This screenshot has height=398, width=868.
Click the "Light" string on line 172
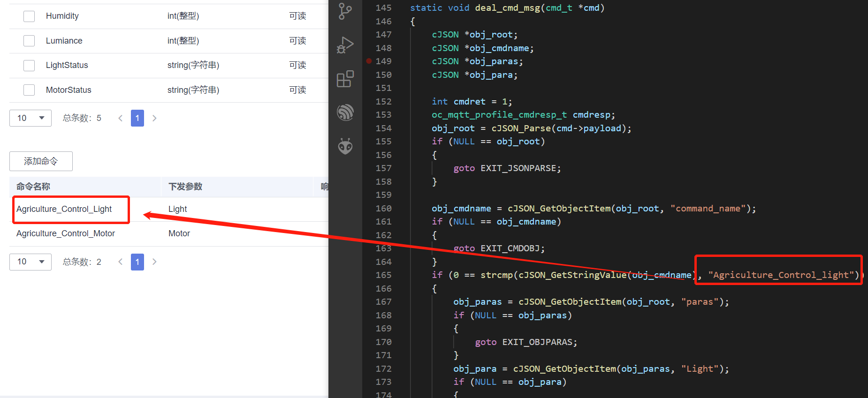pyautogui.click(x=700, y=369)
